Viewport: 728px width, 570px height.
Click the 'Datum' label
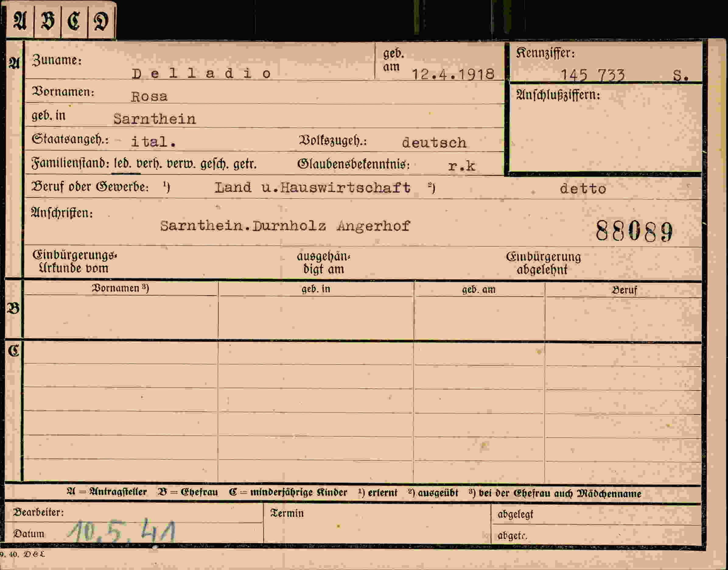[29, 534]
